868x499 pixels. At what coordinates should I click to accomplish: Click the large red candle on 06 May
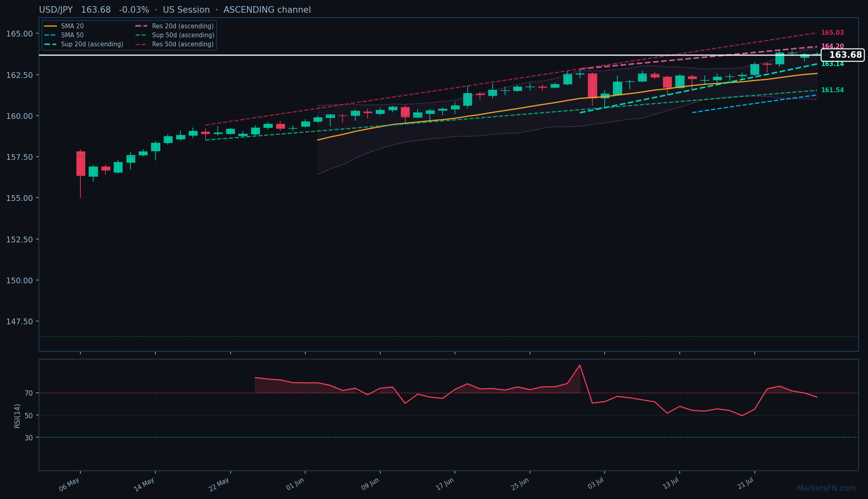pyautogui.click(x=80, y=164)
